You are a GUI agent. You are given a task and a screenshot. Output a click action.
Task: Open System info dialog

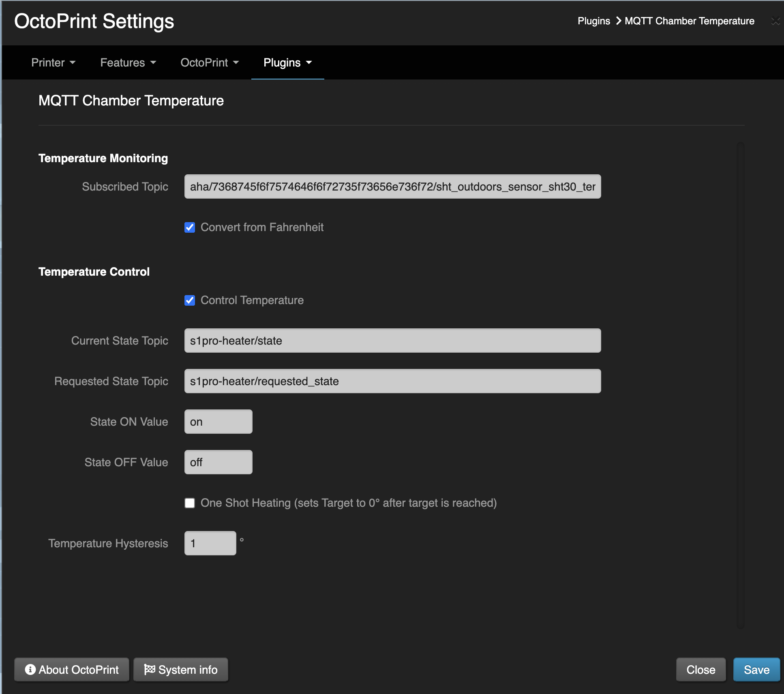point(181,670)
